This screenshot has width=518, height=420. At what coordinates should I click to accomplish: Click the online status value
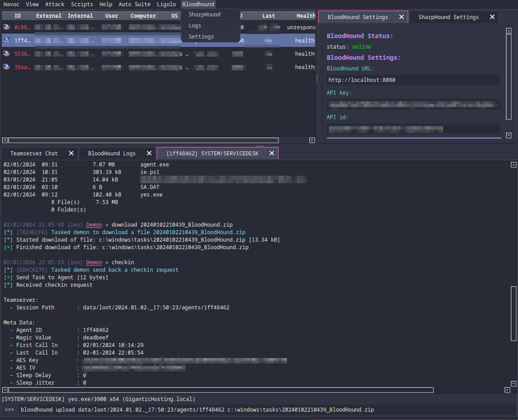(x=361, y=47)
